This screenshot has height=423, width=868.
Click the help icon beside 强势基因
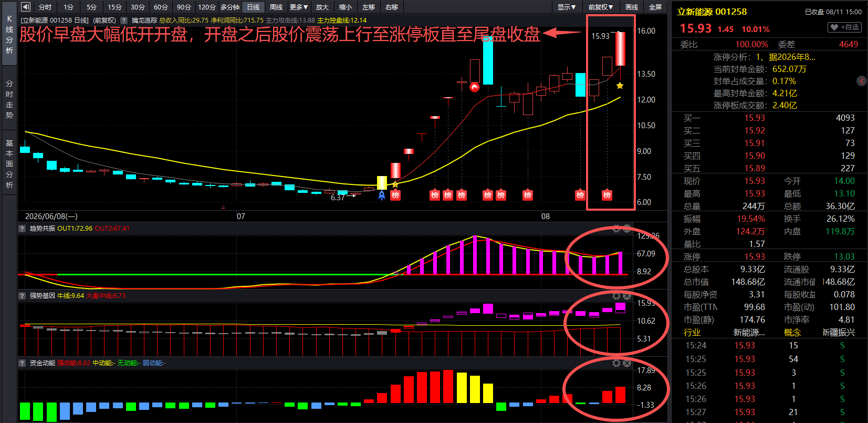[22, 296]
